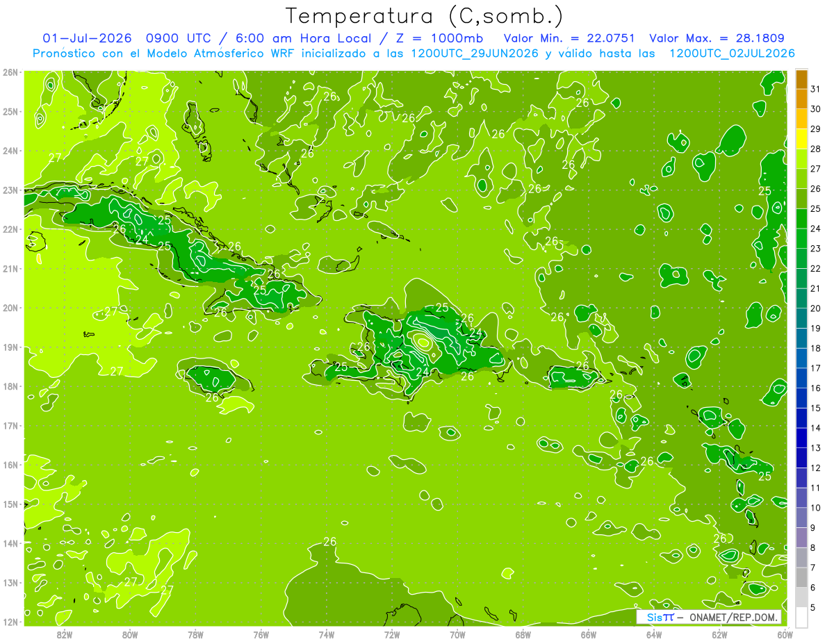
Task: Click the '13N' latitude axis label
Action: tap(10, 583)
